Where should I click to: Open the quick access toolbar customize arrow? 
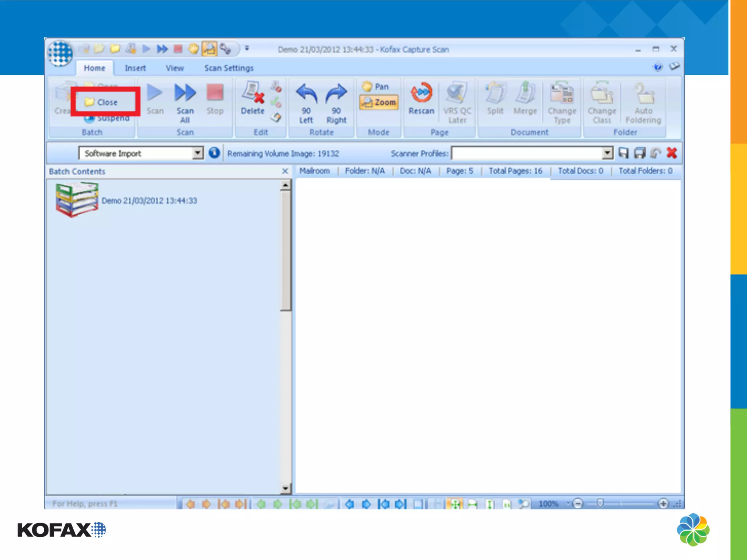pyautogui.click(x=247, y=48)
